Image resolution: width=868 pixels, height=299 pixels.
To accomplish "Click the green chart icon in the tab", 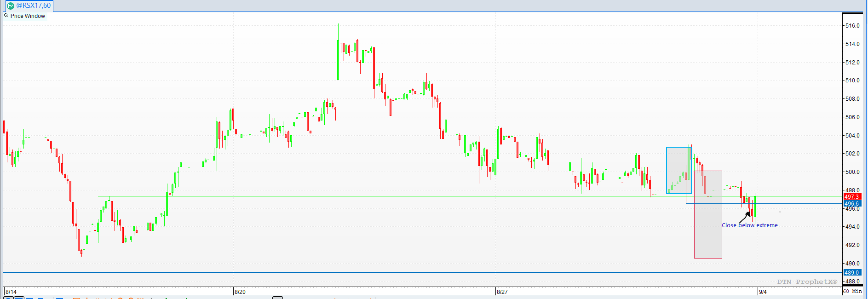I will pos(11,6).
